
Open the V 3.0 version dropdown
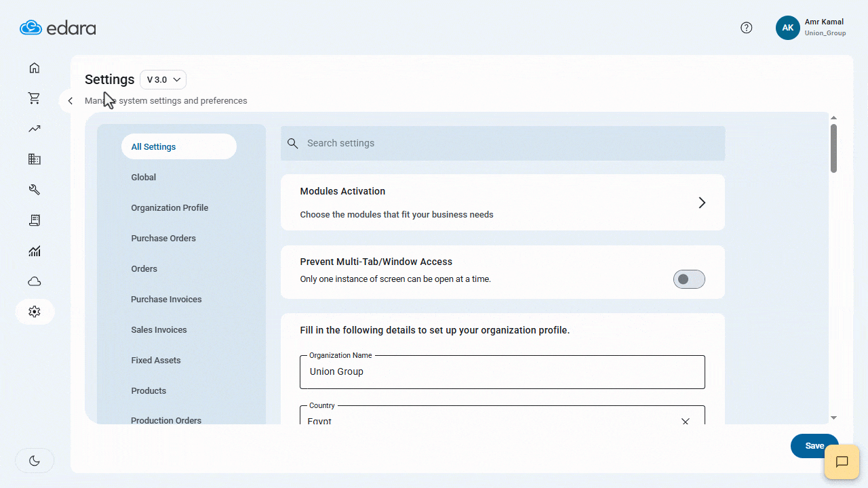[163, 79]
